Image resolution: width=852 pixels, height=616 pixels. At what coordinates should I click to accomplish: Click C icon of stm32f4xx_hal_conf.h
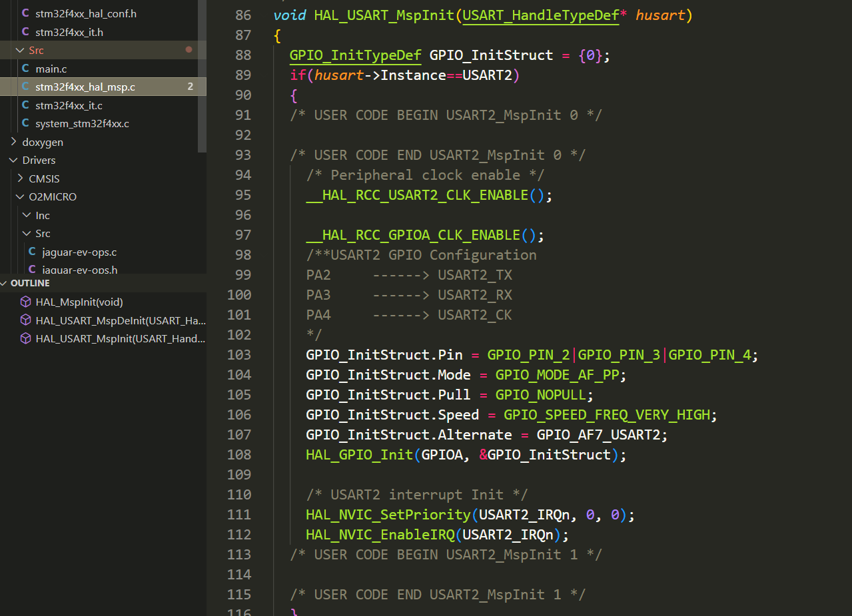[x=25, y=13]
